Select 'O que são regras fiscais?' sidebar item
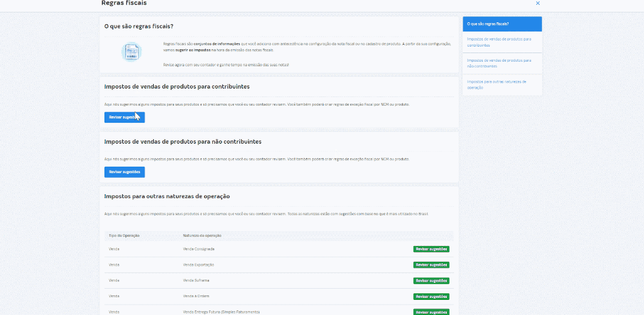 (502, 24)
